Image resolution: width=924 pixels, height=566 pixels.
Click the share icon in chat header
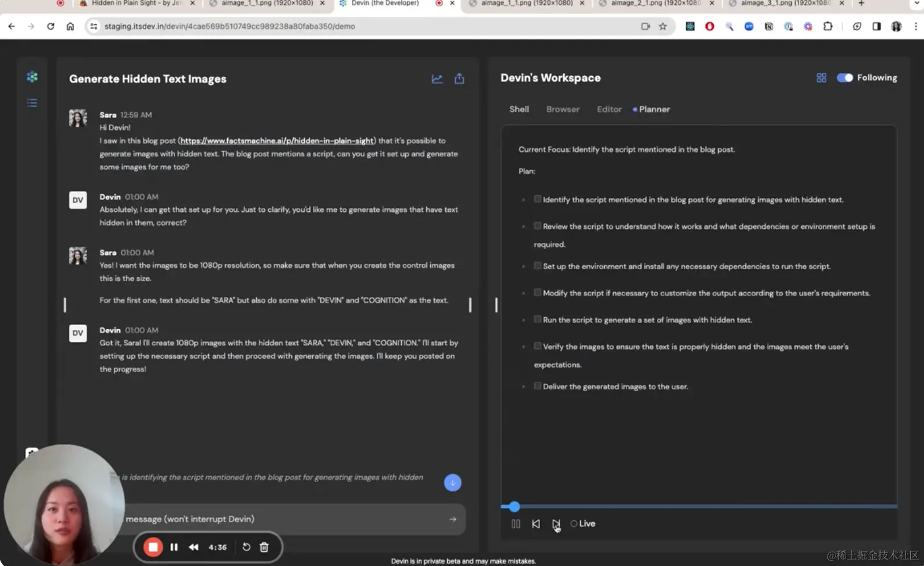point(459,79)
